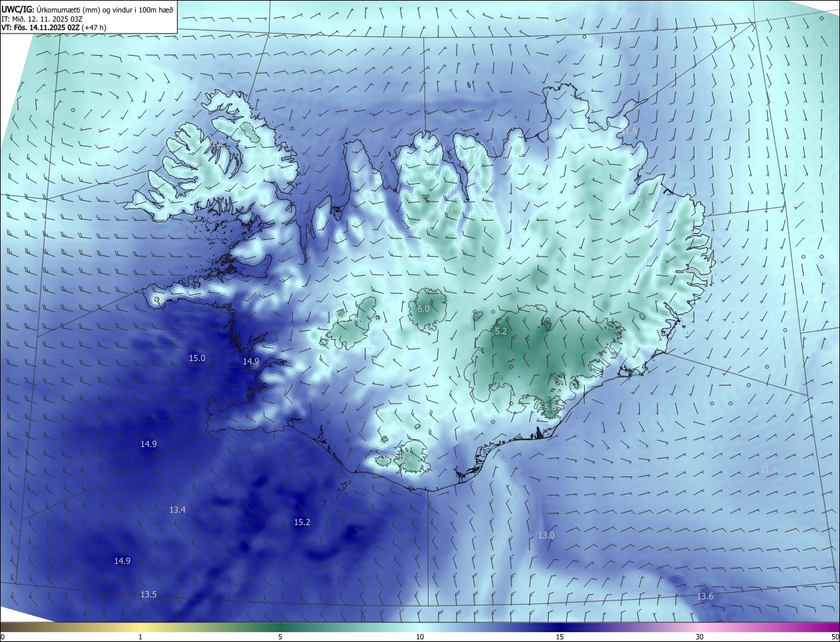
Task: Click the colorbar tick label 1
Action: tap(140, 637)
